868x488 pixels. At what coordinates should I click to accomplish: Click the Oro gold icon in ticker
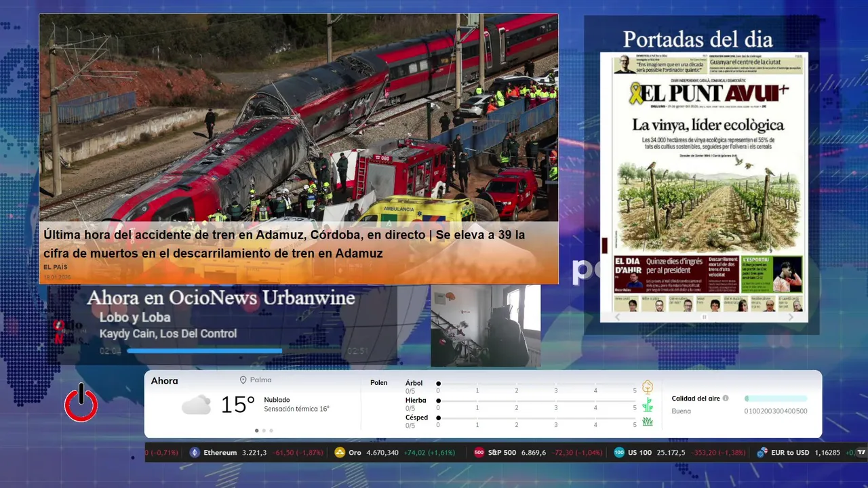pyautogui.click(x=340, y=453)
